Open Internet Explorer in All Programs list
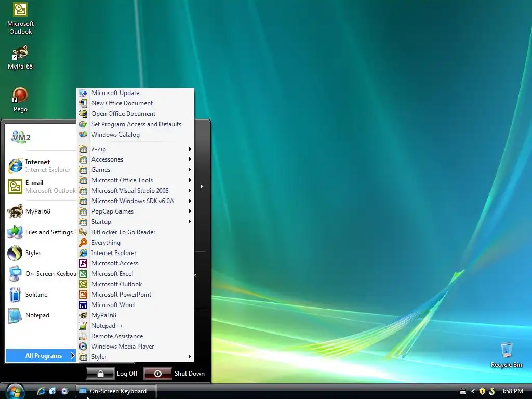The image size is (532, 399). 136,253
